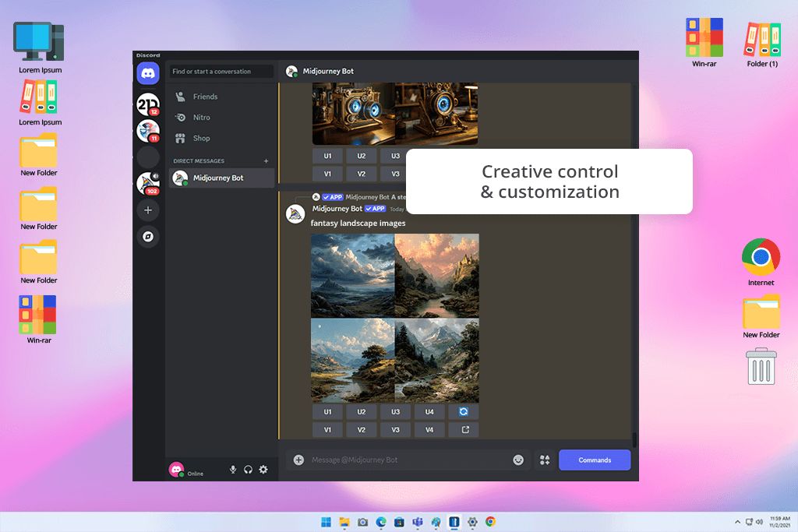
Task: Upscale image with U1 under fantasy landscapes
Action: [328, 412]
